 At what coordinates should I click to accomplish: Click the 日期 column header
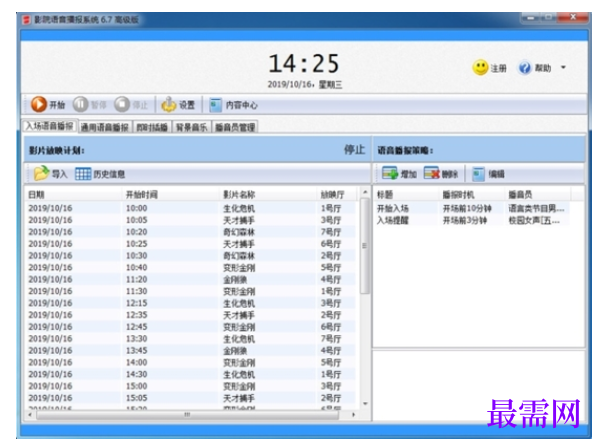coord(74,195)
